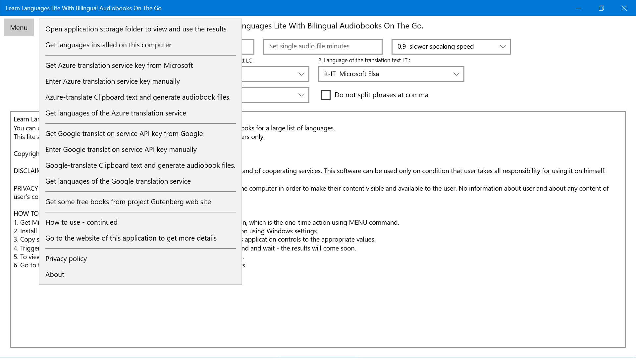Select Enter Azure translation service key manually
Viewport: 636px width, 364px height.
tap(113, 81)
